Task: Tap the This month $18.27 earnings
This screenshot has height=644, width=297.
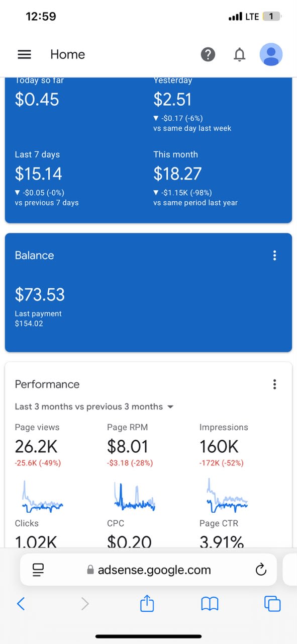Action: click(177, 174)
